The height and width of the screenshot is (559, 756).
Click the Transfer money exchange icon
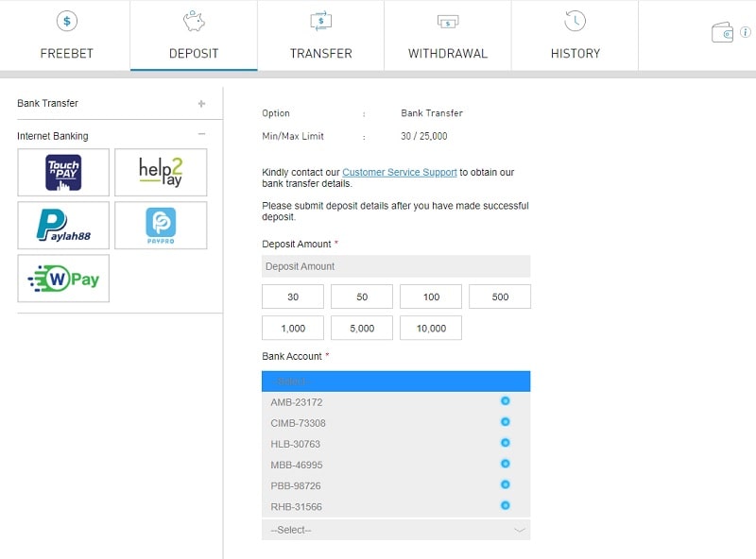(x=321, y=21)
